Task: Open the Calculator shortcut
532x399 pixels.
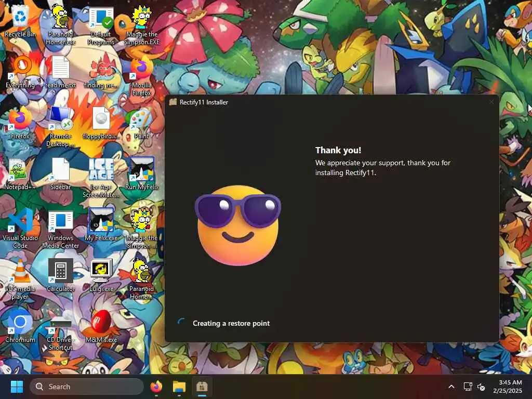Action: coord(60,275)
